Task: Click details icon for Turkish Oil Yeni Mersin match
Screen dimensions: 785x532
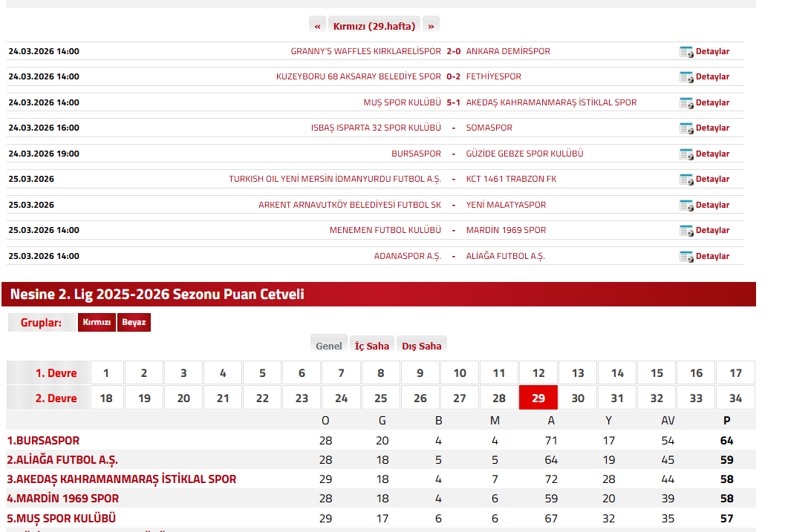Action: point(686,180)
